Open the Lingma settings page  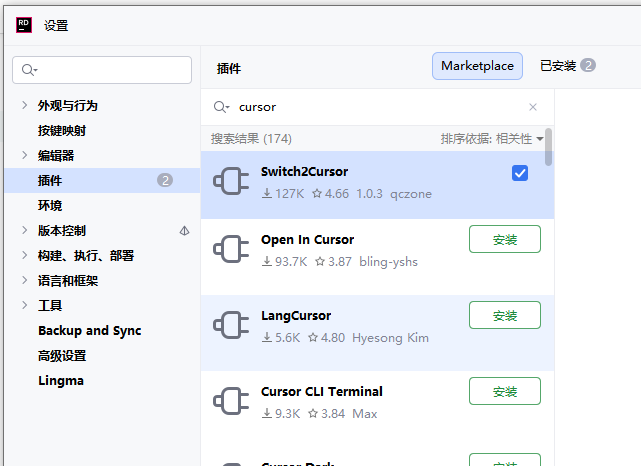click(61, 381)
